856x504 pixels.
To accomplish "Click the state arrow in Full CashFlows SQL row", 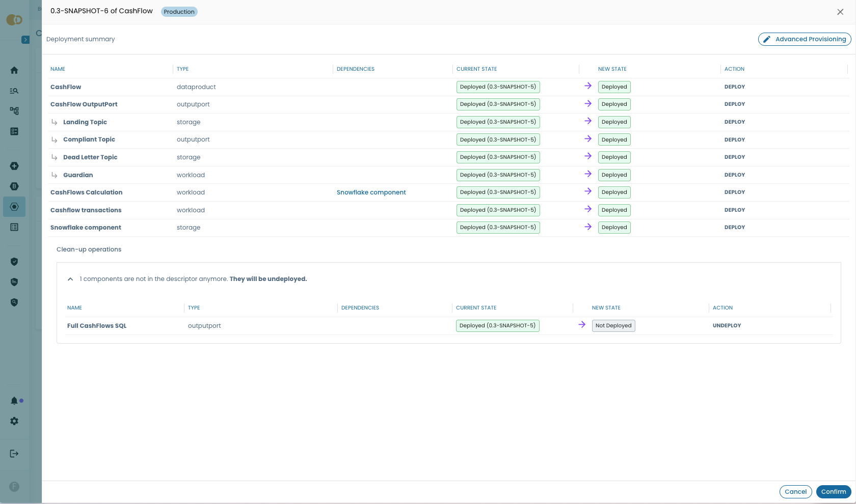I will coord(582,325).
